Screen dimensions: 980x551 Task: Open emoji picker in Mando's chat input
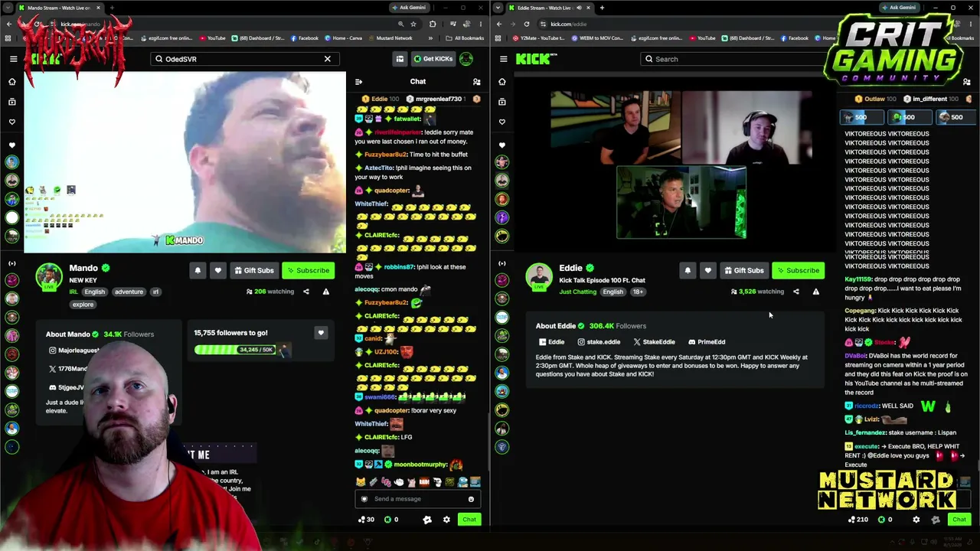[x=471, y=499]
